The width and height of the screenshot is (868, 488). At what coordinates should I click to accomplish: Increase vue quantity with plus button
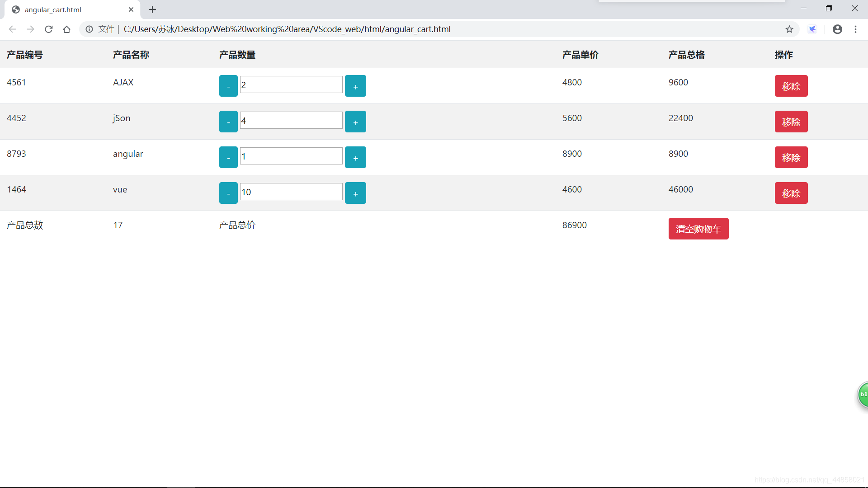355,193
